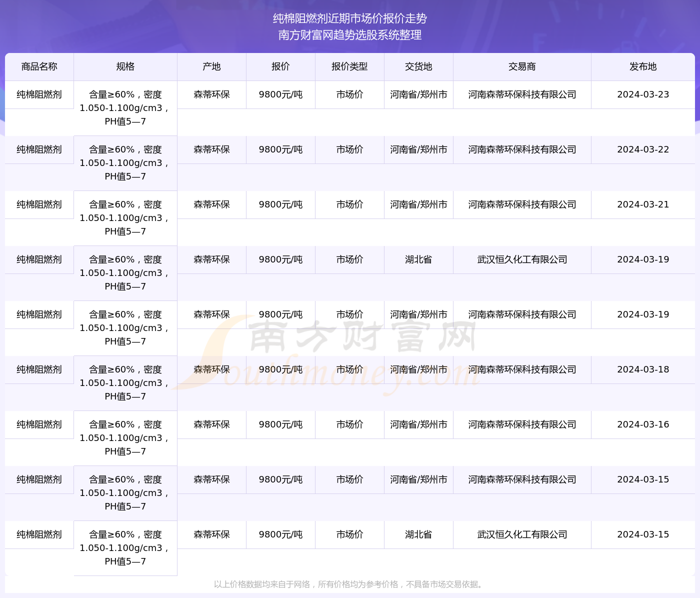Screen dimensions: 700x598
Task: Click the 9800元/吨 price in the 2024-03-16 row
Action: (280, 424)
